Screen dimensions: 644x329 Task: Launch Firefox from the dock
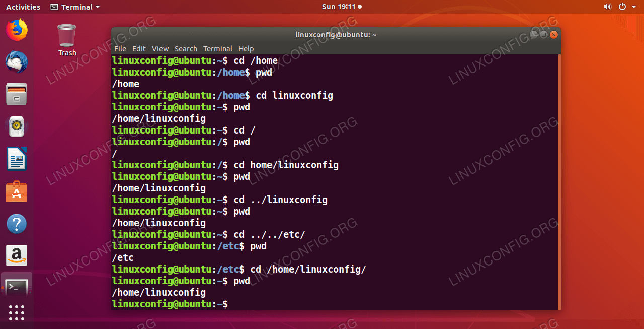coord(17,30)
